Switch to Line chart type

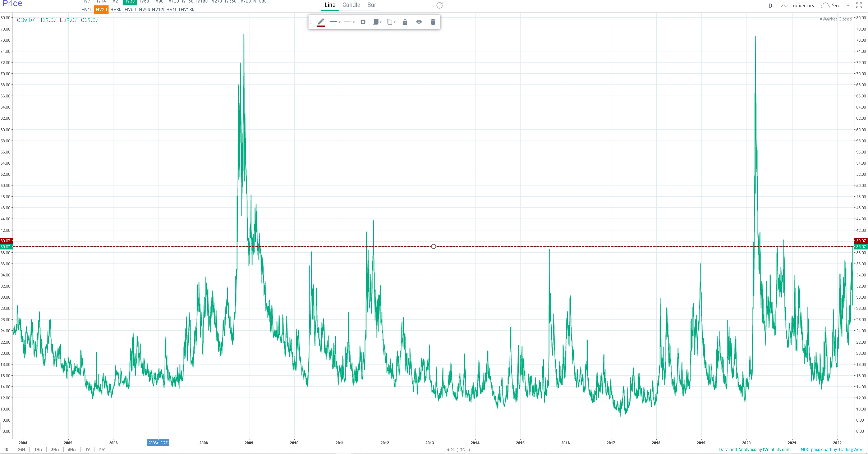(330, 5)
